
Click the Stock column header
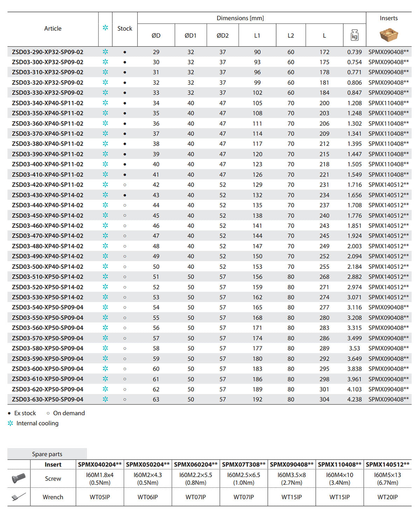tap(125, 29)
